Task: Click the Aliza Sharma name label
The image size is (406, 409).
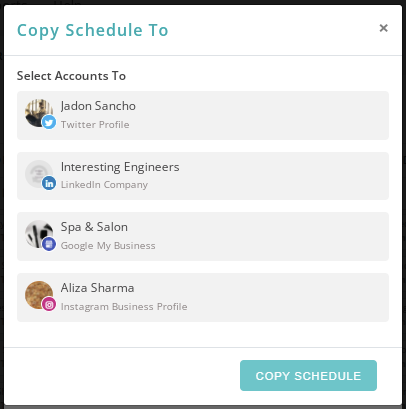Action: click(97, 288)
